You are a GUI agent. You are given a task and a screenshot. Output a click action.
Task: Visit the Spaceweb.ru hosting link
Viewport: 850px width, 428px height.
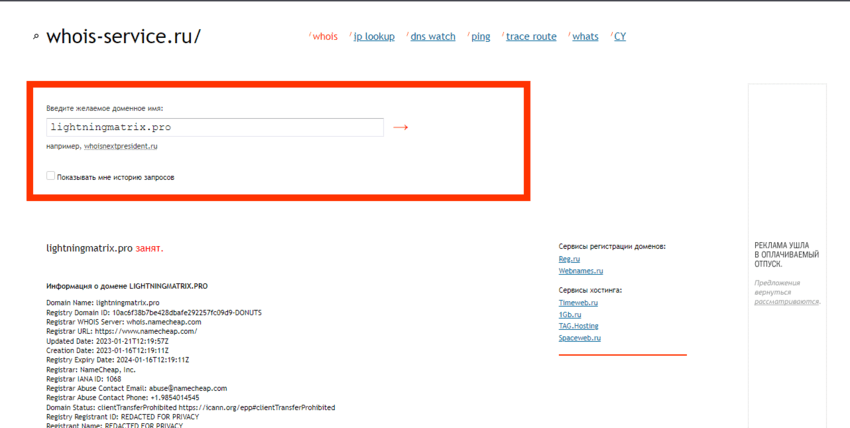(578, 338)
